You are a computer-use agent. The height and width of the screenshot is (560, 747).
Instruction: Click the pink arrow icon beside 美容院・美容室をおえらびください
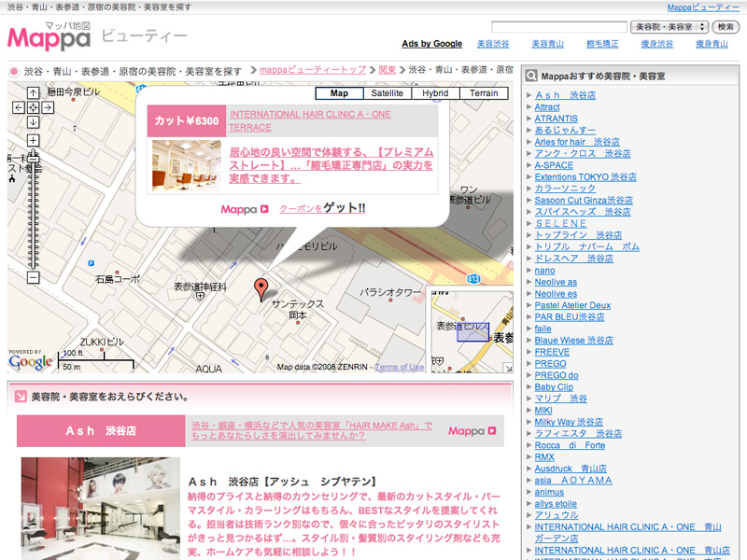click(21, 396)
